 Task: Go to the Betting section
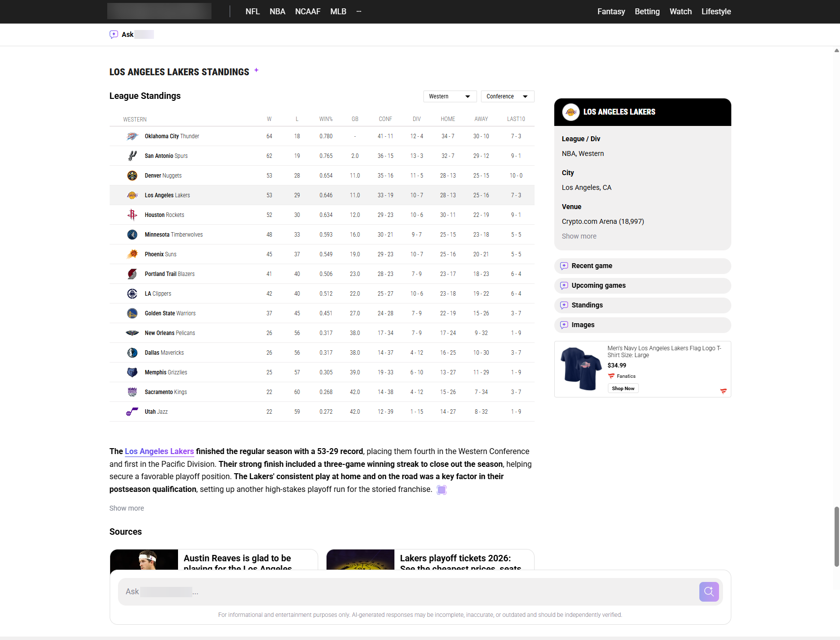click(647, 11)
